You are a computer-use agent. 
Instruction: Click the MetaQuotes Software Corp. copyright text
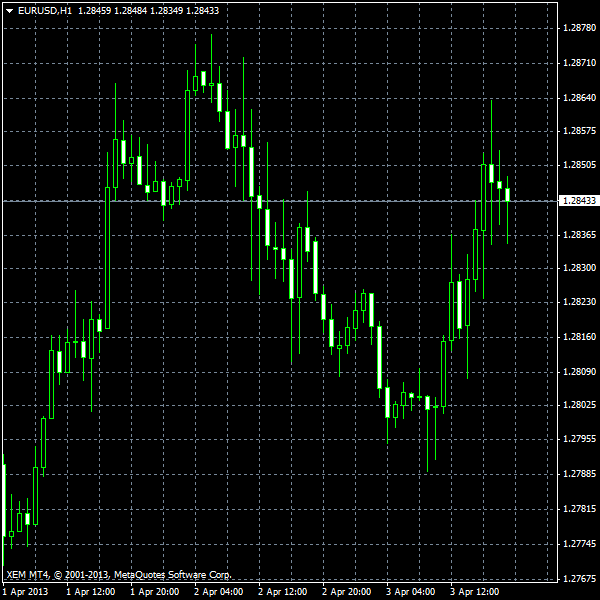click(172, 575)
